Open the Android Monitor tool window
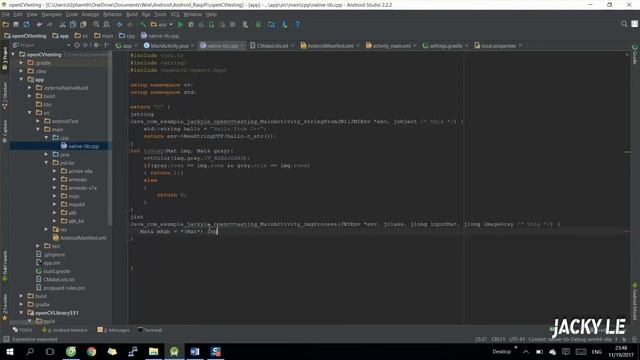Viewport: 640px width, 360px height. pos(65,330)
